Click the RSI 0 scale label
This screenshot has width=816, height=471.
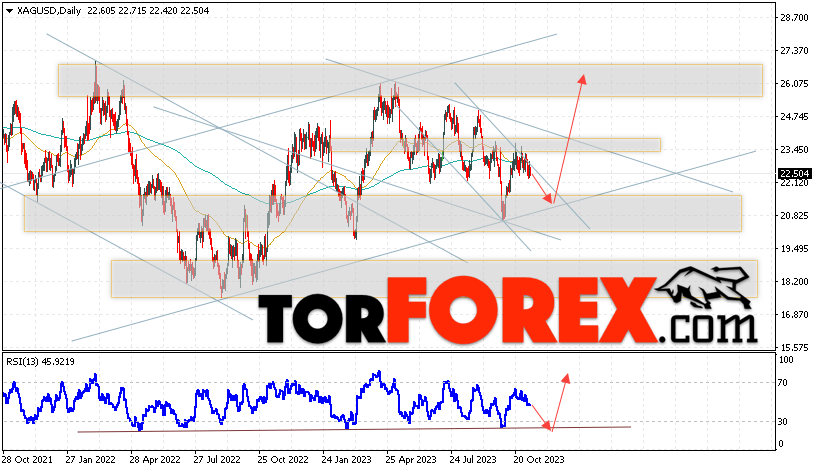pyautogui.click(x=781, y=444)
